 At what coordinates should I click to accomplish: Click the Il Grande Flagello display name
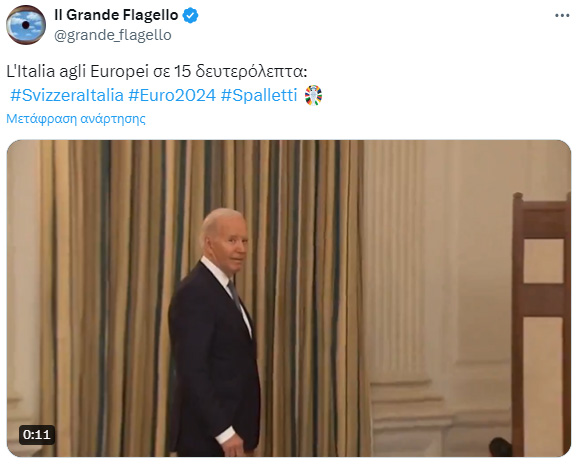point(116,15)
